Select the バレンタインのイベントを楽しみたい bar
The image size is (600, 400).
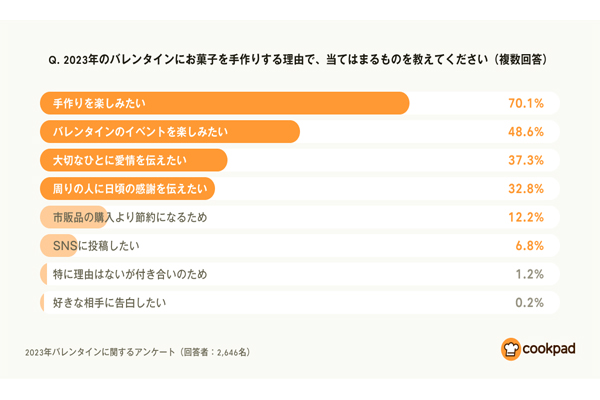[x=170, y=132]
